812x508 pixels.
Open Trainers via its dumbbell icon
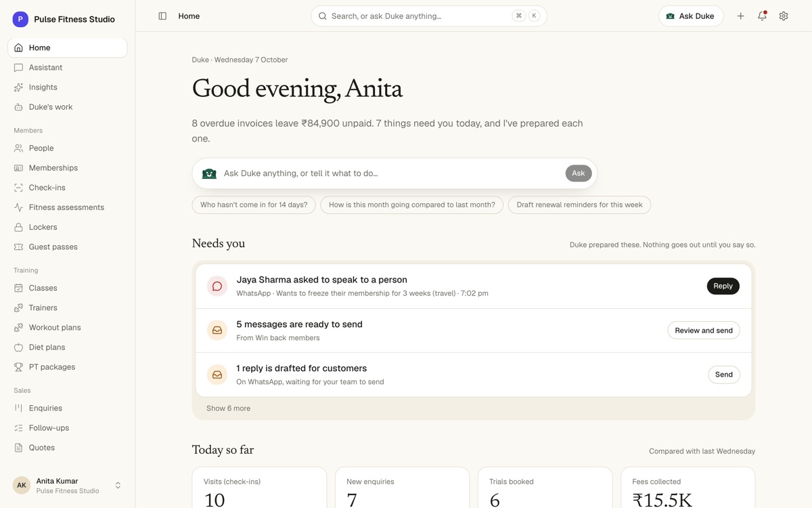18,308
